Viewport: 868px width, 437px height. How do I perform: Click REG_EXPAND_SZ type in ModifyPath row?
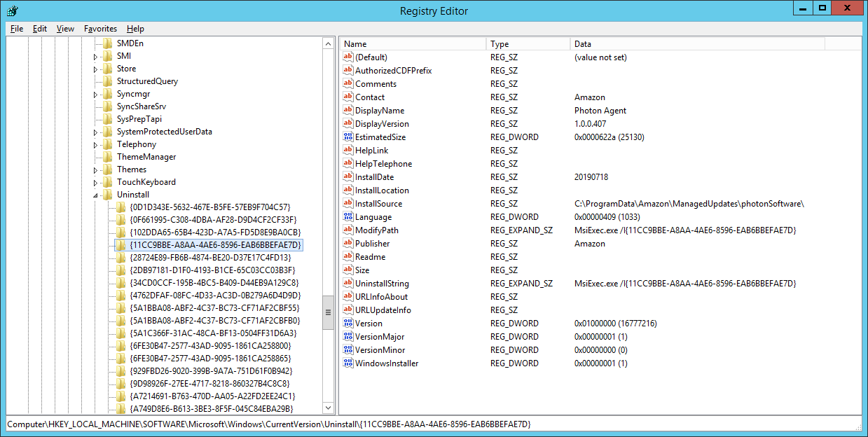click(x=521, y=230)
